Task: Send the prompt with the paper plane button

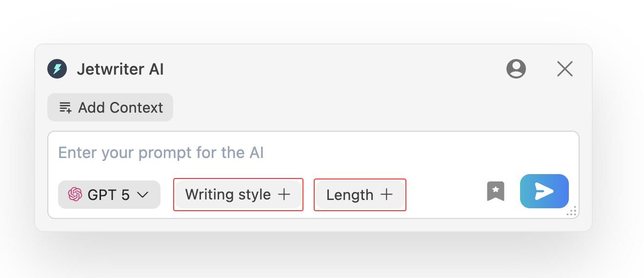Action: tap(544, 191)
